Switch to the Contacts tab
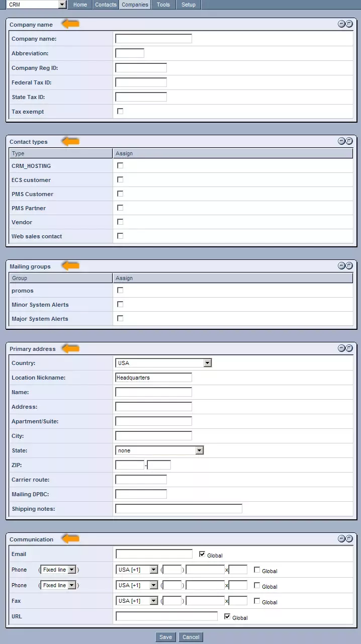Viewport: 361px width, 644px height. point(106,5)
